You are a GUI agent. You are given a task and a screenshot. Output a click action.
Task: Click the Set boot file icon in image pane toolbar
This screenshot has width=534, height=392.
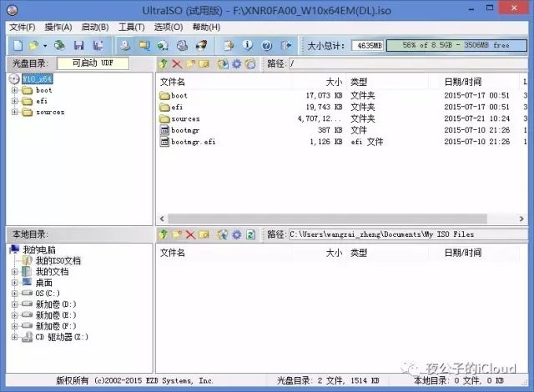(250, 63)
